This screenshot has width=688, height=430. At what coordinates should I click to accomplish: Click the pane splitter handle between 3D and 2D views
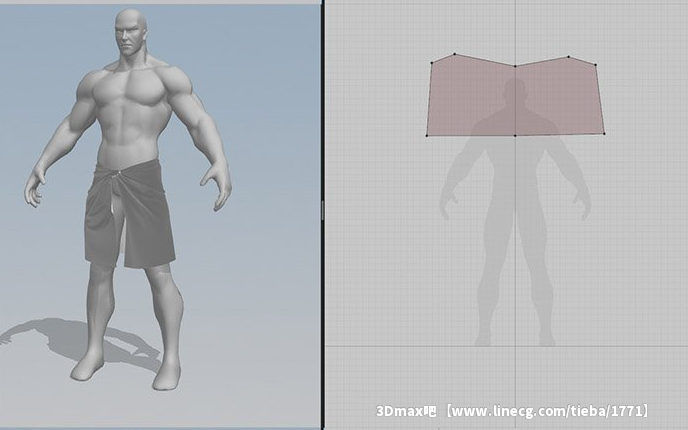point(322,211)
